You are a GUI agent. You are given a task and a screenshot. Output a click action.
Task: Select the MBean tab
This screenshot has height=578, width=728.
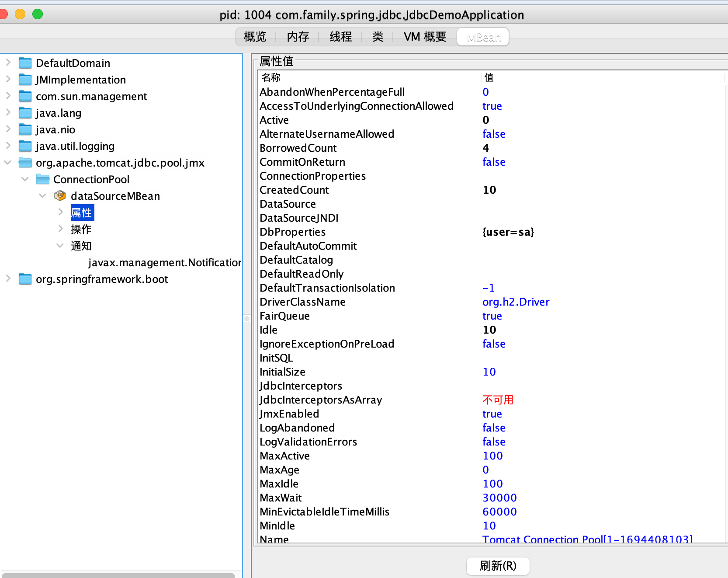483,37
